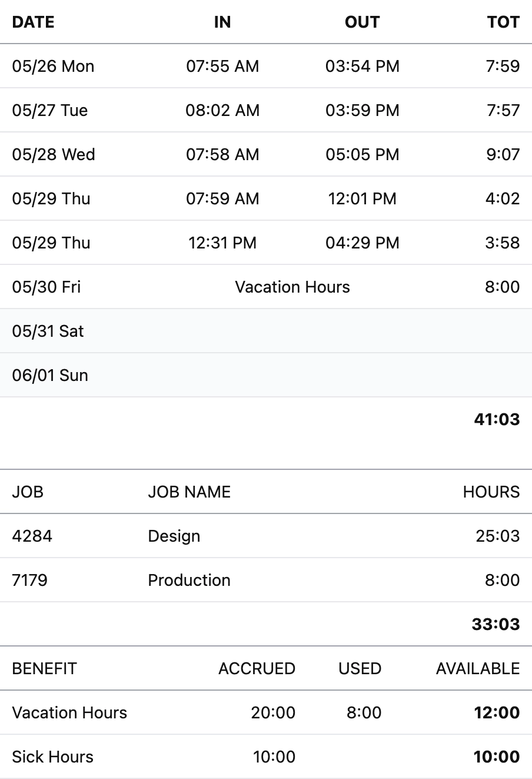Click the job hours total 33:03
Image resolution: width=532 pixels, height=779 pixels.
[496, 624]
